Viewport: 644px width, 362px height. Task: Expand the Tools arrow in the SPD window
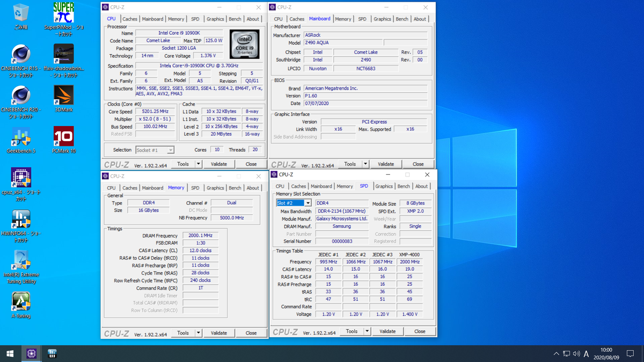[x=367, y=331]
